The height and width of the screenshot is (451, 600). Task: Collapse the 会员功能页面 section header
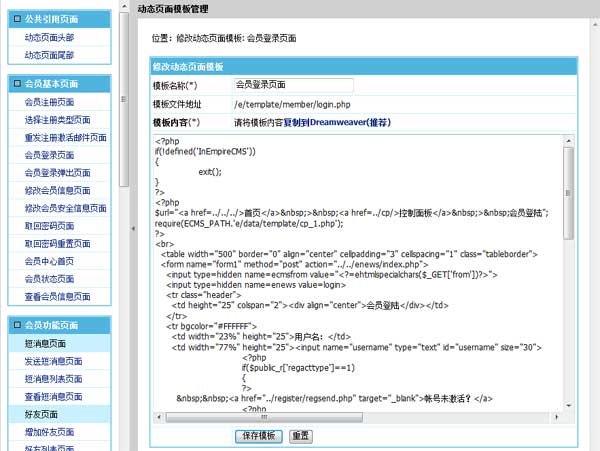[x=60, y=326]
